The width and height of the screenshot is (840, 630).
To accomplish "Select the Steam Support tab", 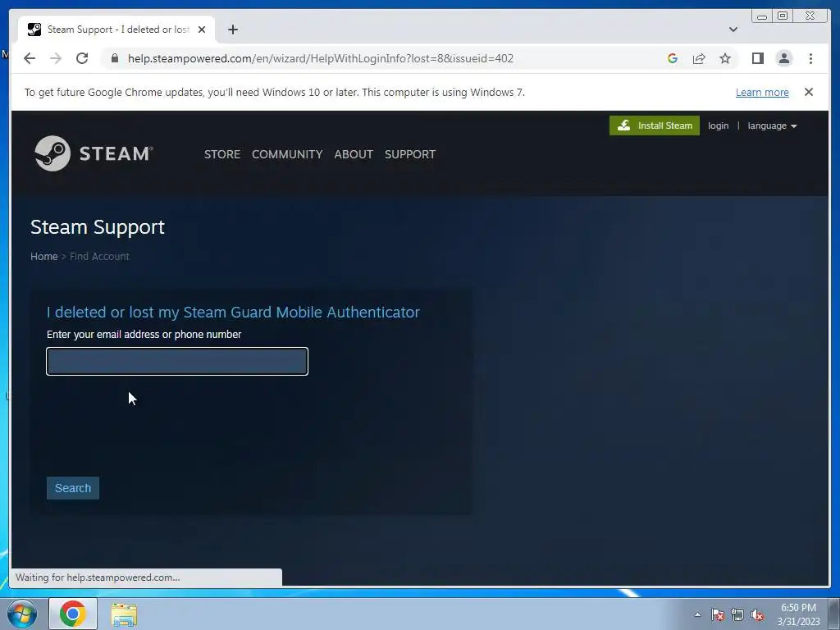I will click(x=116, y=30).
